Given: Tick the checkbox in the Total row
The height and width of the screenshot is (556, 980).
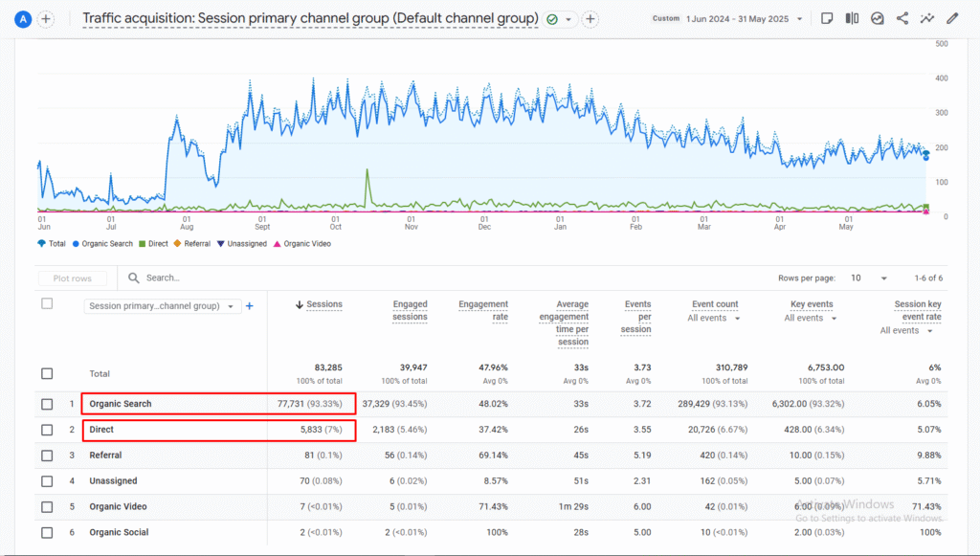Looking at the screenshot, I should (47, 373).
